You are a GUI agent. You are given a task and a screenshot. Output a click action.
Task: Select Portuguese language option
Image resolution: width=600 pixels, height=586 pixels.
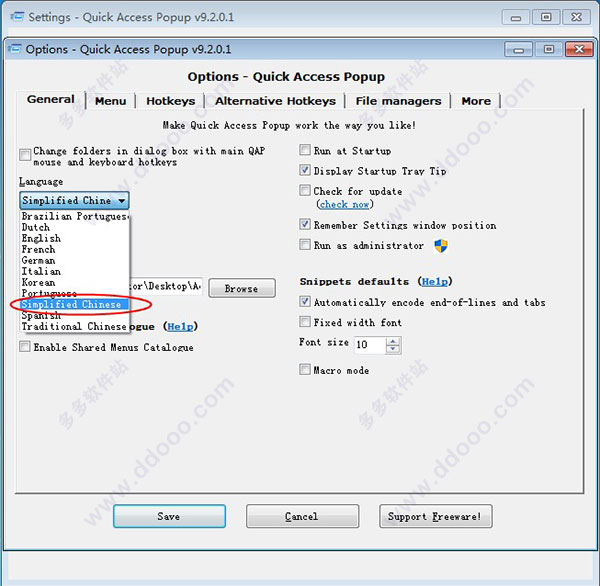[75, 294]
